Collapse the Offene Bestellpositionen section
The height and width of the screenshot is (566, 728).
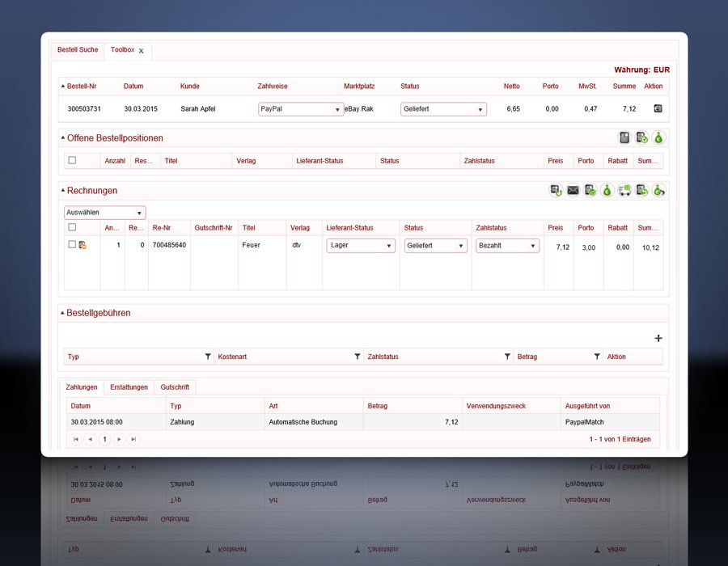[62, 137]
